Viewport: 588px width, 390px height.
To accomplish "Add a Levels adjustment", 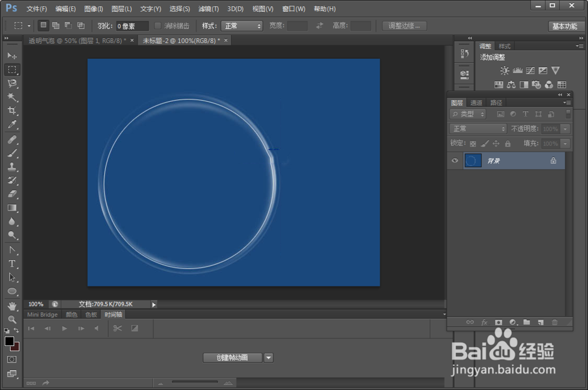I will [x=517, y=71].
